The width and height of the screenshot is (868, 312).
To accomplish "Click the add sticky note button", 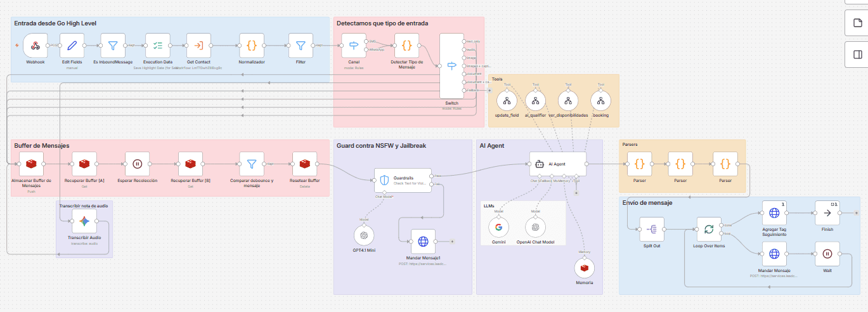I will point(856,23).
